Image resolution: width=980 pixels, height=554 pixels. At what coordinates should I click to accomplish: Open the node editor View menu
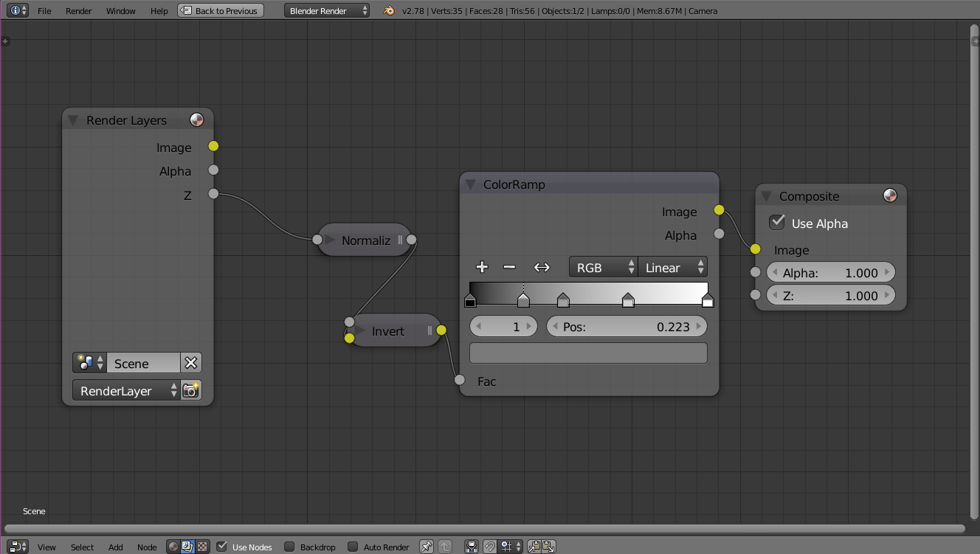(x=46, y=547)
